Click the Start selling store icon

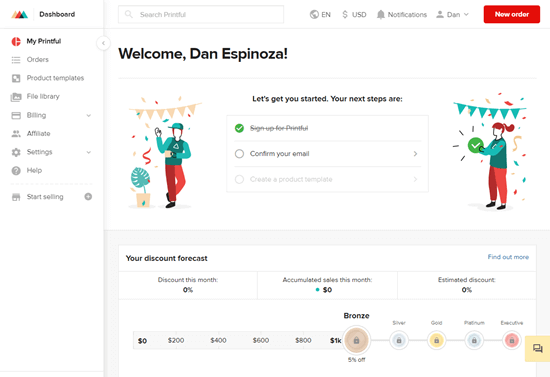point(16,197)
